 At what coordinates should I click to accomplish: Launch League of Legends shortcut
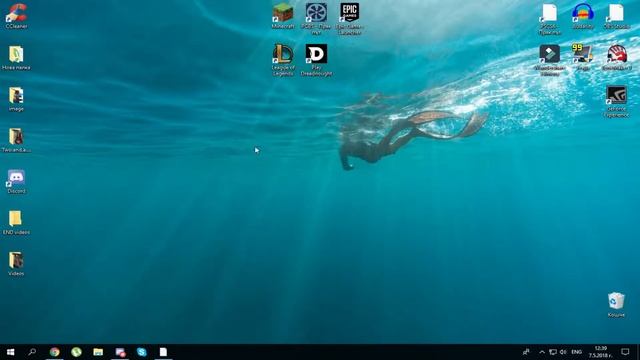point(283,60)
